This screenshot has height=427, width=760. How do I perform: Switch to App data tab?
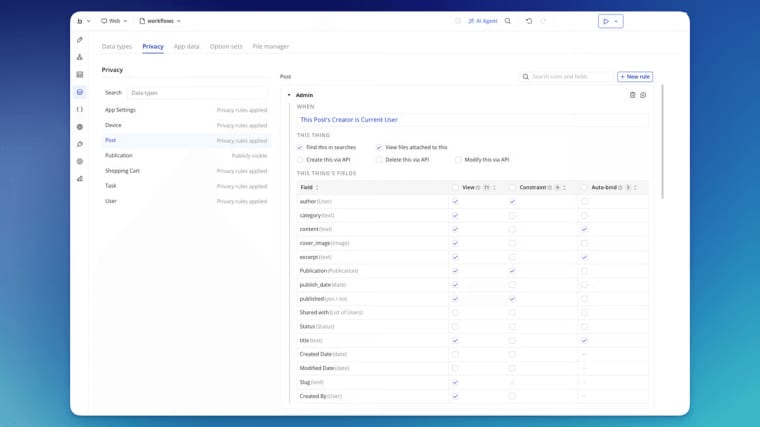point(187,47)
